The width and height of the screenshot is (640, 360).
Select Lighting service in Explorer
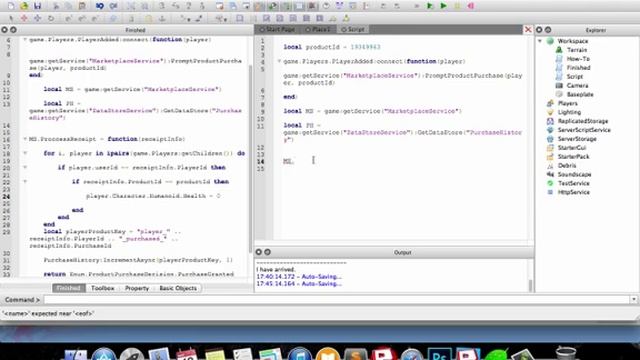[569, 112]
